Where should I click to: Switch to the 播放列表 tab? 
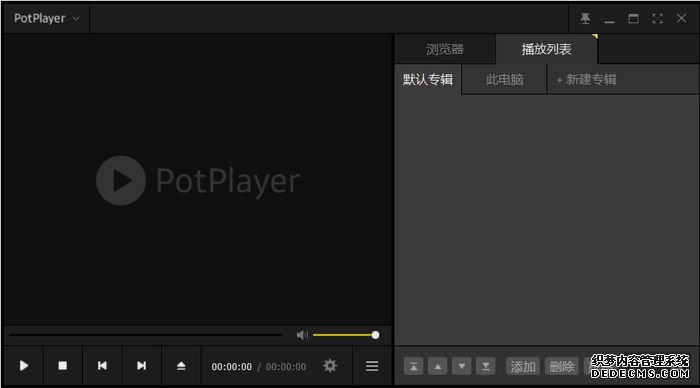pyautogui.click(x=546, y=49)
